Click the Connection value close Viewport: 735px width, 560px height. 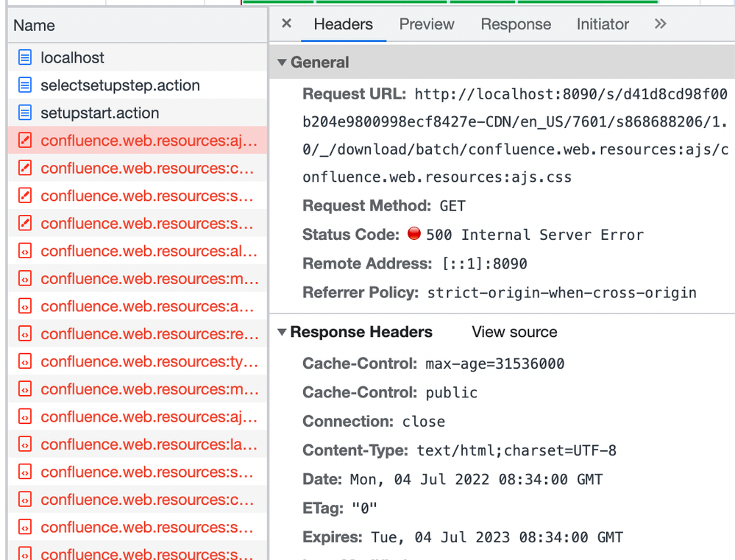point(424,422)
